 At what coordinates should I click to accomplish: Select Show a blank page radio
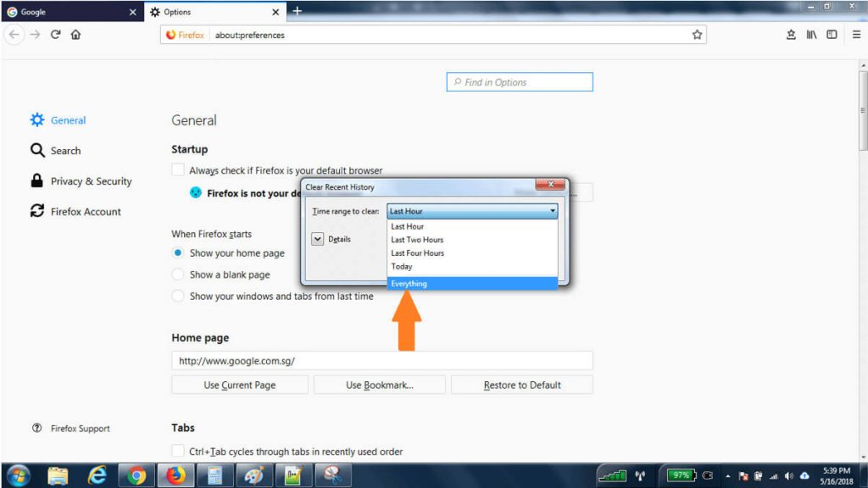click(x=178, y=274)
